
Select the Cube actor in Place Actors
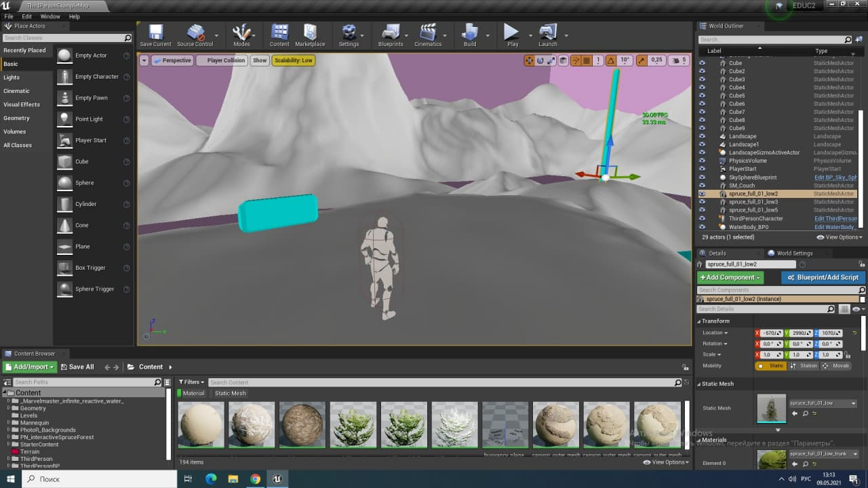pyautogui.click(x=81, y=161)
